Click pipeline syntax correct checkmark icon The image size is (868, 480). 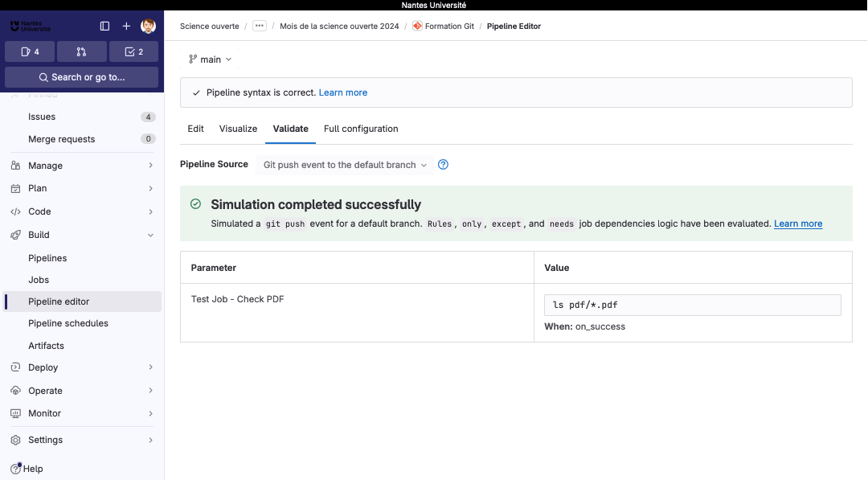tap(196, 93)
